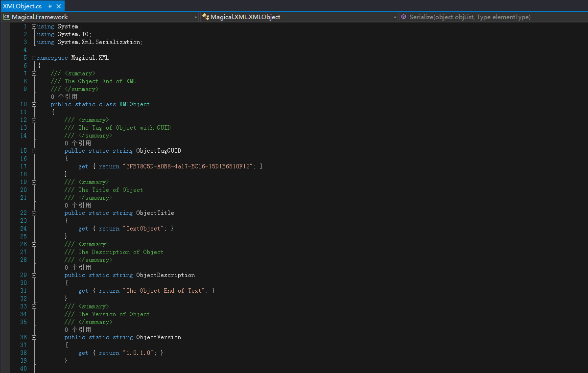The height and width of the screenshot is (373, 588).
Task: Collapse the ObjectTagGUID property block
Action: tap(34, 151)
